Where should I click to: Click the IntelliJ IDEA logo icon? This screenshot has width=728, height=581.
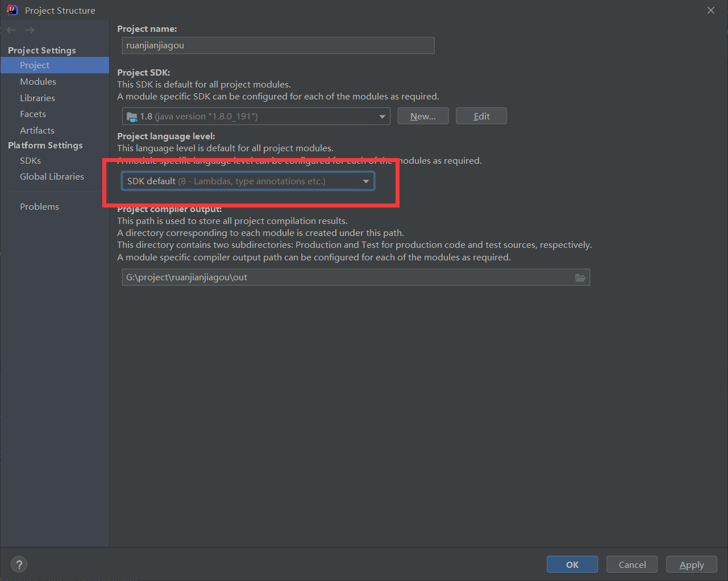tap(12, 10)
